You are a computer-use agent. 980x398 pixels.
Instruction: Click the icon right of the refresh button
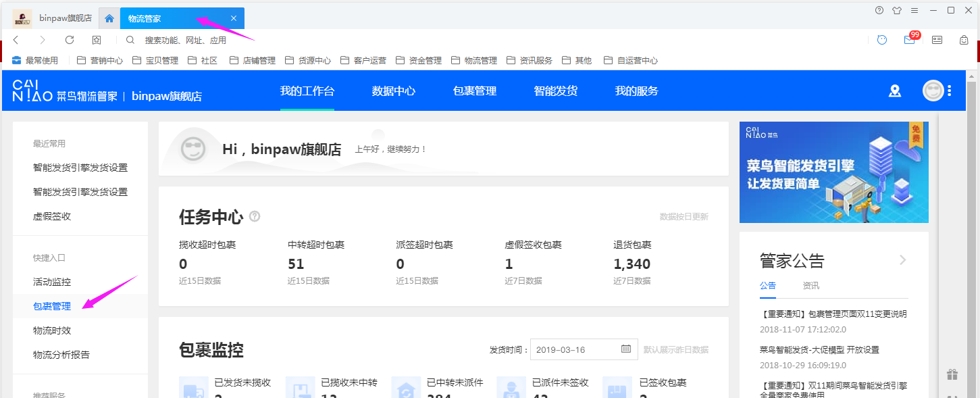pyautogui.click(x=97, y=40)
